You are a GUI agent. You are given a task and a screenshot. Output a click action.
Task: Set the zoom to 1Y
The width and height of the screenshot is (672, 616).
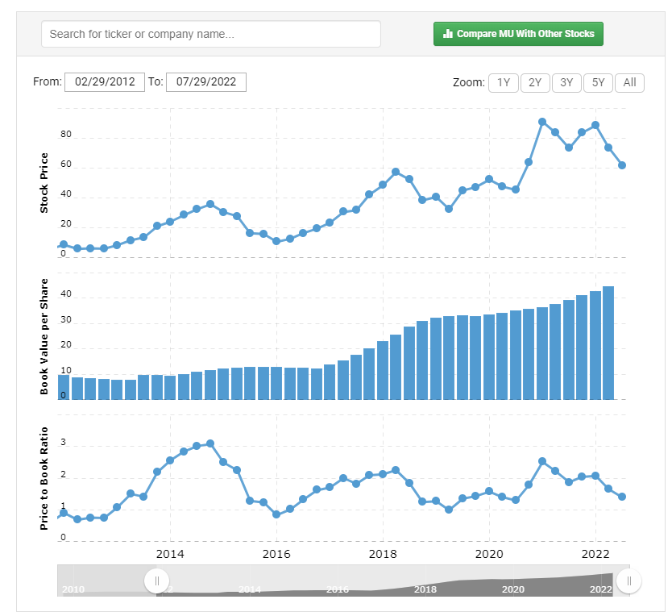[x=504, y=83]
